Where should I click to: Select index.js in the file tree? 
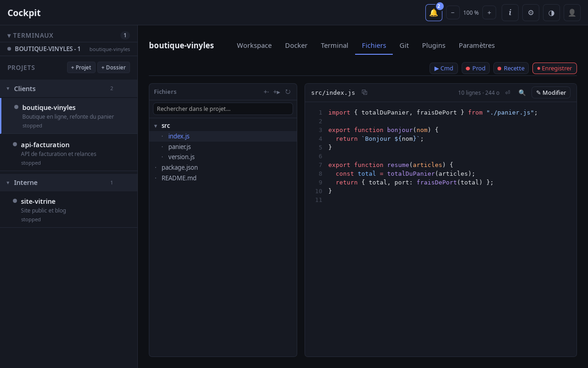click(223, 136)
